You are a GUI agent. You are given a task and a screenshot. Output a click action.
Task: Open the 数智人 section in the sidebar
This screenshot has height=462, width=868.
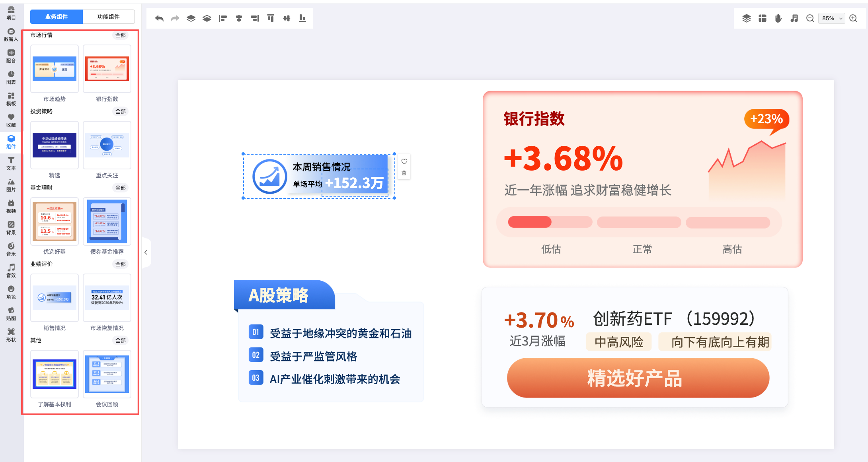11,34
